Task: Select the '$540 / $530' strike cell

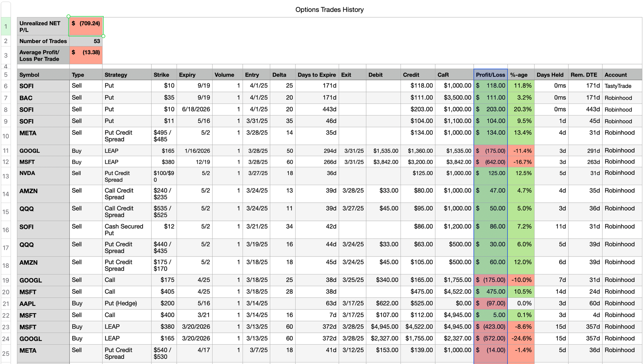Action: tap(164, 353)
